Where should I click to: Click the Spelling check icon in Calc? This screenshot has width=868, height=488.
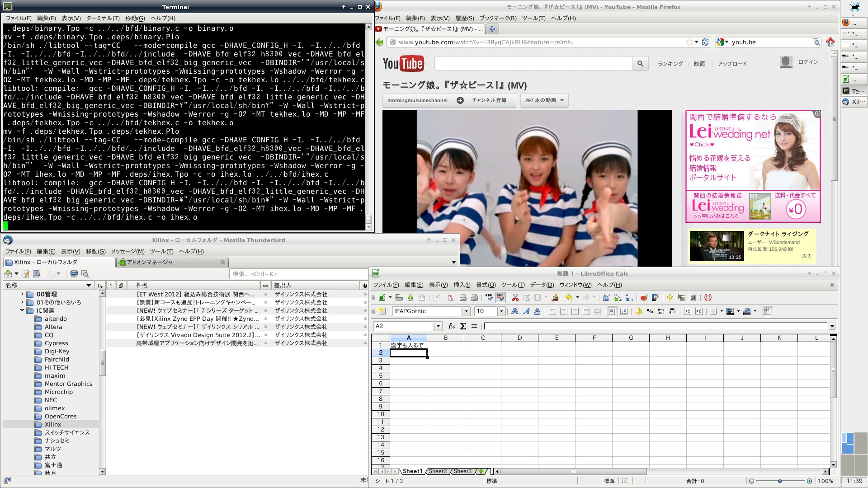click(x=489, y=297)
